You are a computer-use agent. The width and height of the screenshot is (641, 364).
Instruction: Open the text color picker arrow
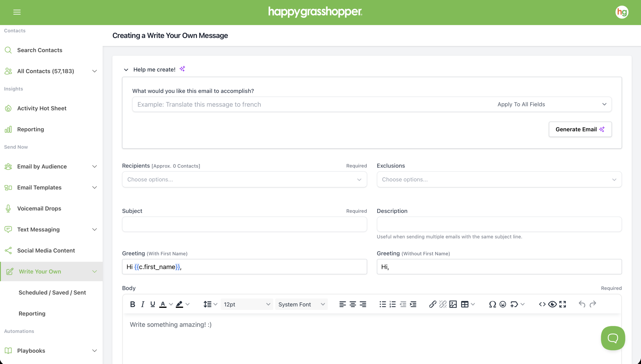pos(171,304)
